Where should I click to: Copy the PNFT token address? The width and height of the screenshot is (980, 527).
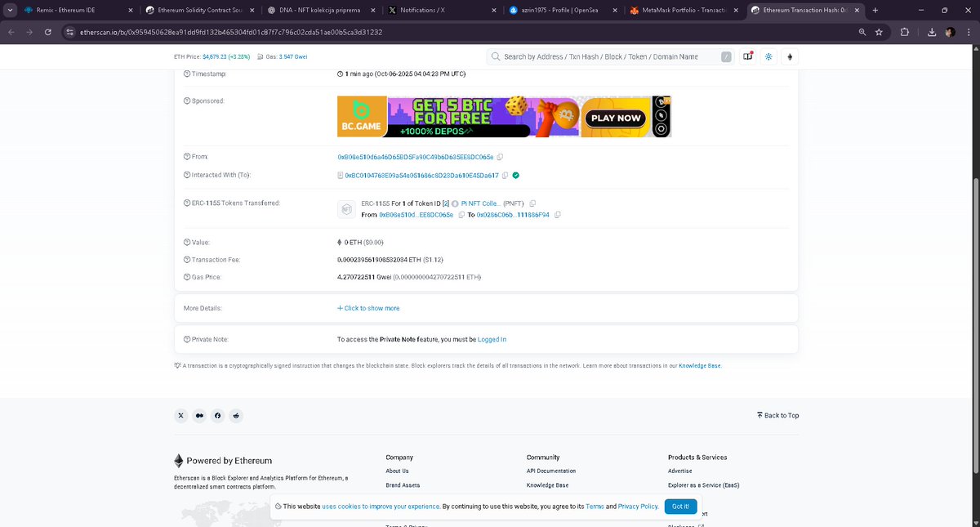pyautogui.click(x=532, y=203)
